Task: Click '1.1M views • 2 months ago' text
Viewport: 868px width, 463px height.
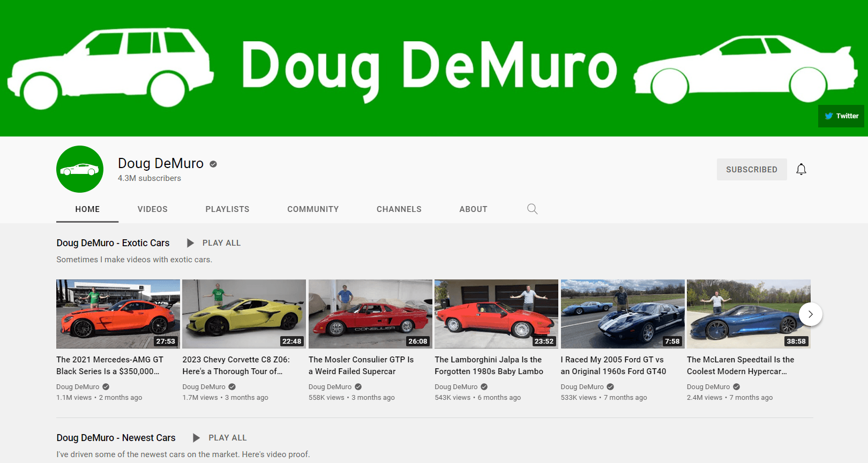Action: (99, 398)
